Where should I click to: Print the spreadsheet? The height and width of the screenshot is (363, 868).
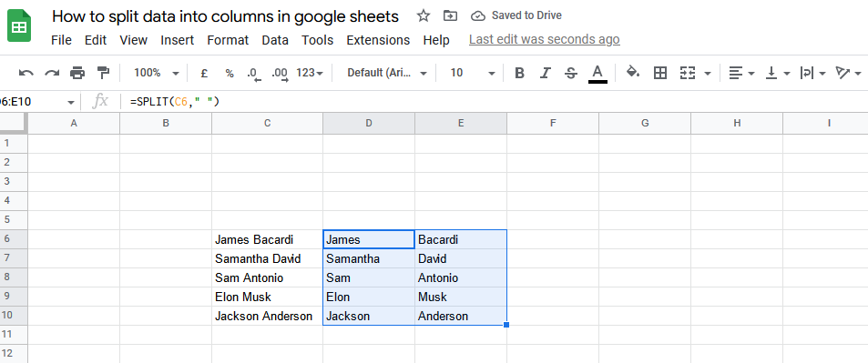[77, 73]
